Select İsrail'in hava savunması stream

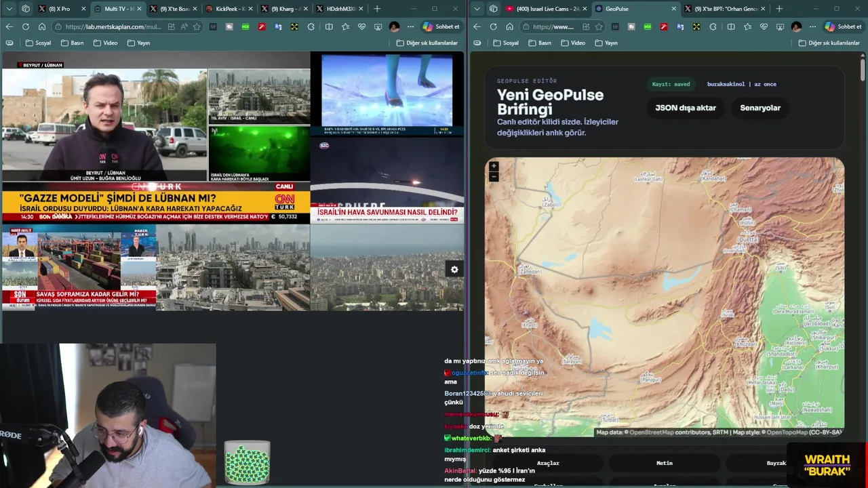point(387,180)
